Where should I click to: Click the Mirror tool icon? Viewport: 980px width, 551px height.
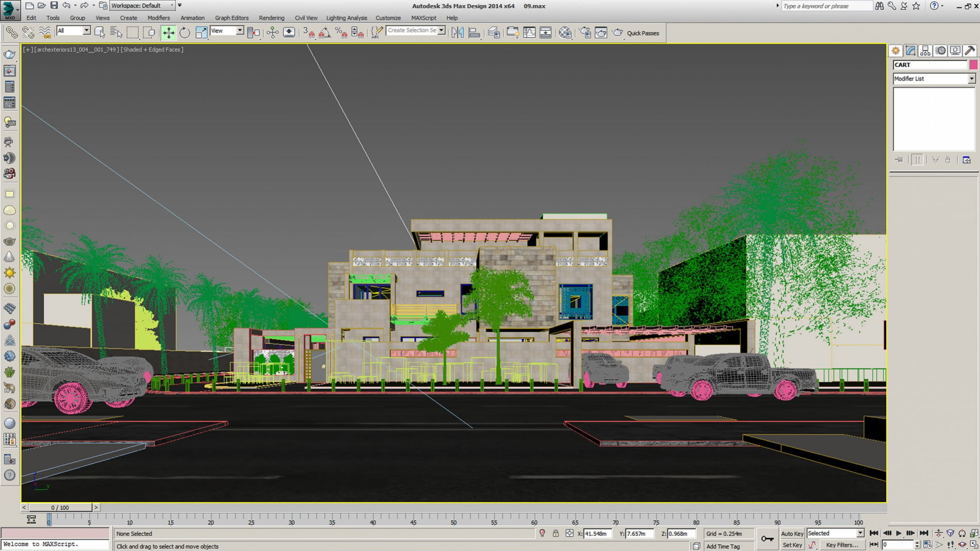458,32
